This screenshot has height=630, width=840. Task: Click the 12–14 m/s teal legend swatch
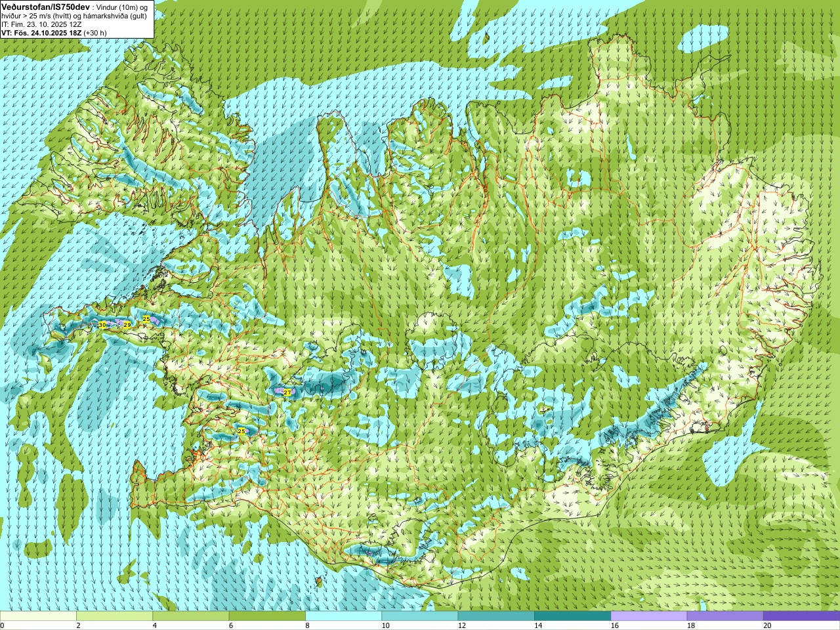tap(496, 616)
